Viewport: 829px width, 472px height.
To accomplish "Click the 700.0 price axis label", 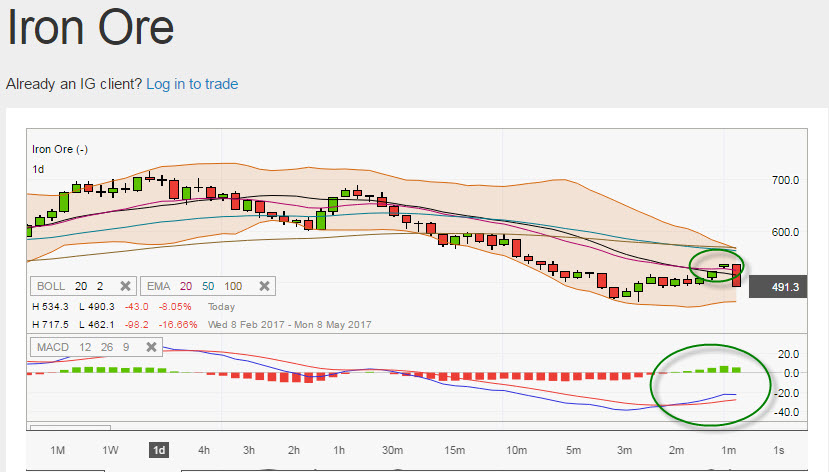I will point(785,180).
